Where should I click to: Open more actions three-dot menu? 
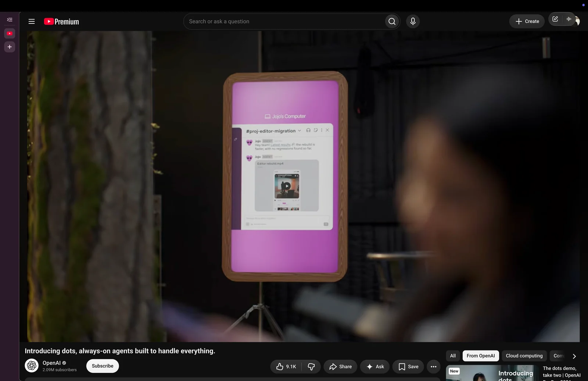pyautogui.click(x=434, y=367)
